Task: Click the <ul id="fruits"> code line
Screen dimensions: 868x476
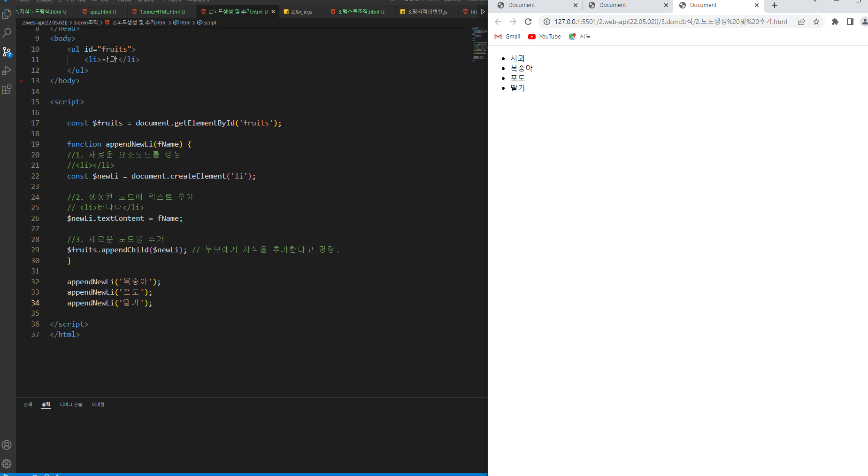Action: (101, 49)
